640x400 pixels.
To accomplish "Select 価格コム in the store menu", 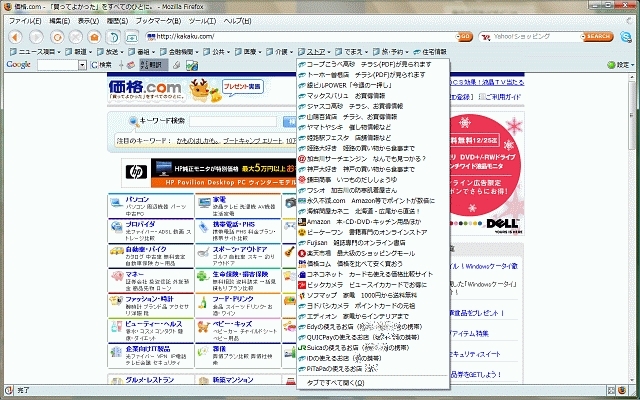I will point(373,264).
